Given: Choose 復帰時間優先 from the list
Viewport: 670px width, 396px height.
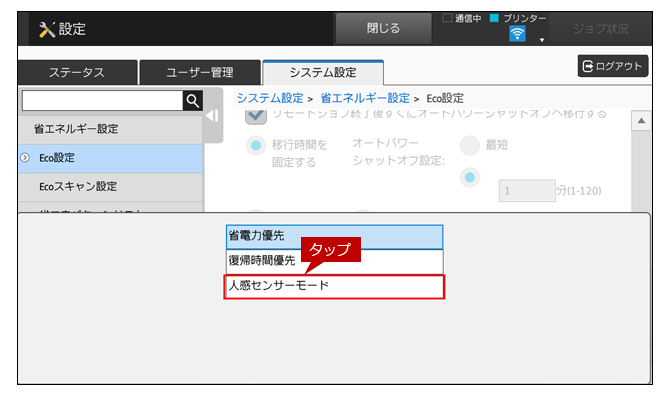Looking at the screenshot, I should coord(335,261).
